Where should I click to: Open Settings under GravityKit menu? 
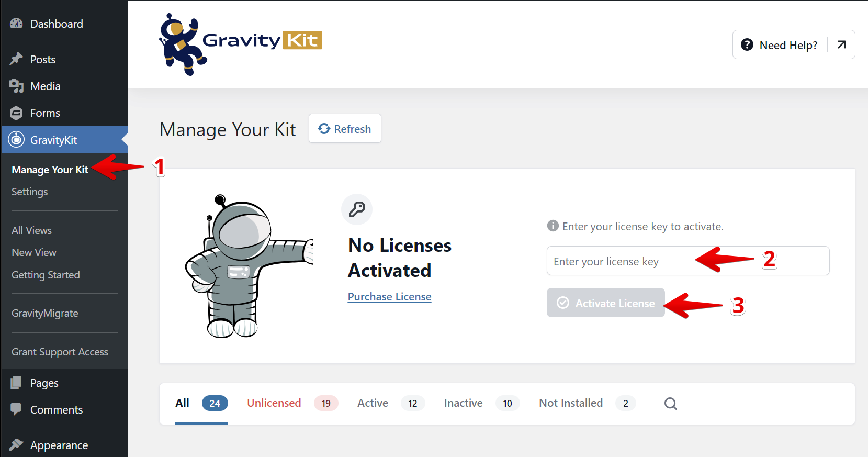click(x=30, y=192)
